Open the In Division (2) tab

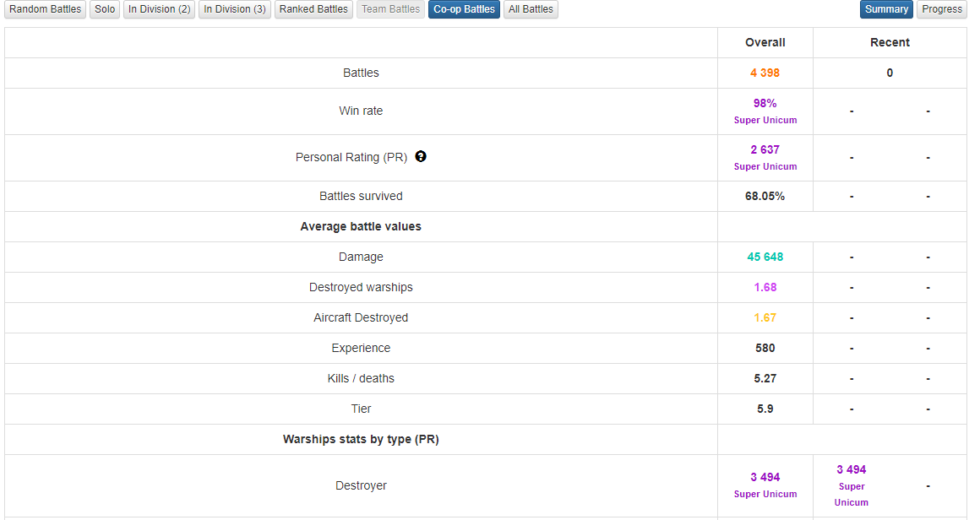159,9
